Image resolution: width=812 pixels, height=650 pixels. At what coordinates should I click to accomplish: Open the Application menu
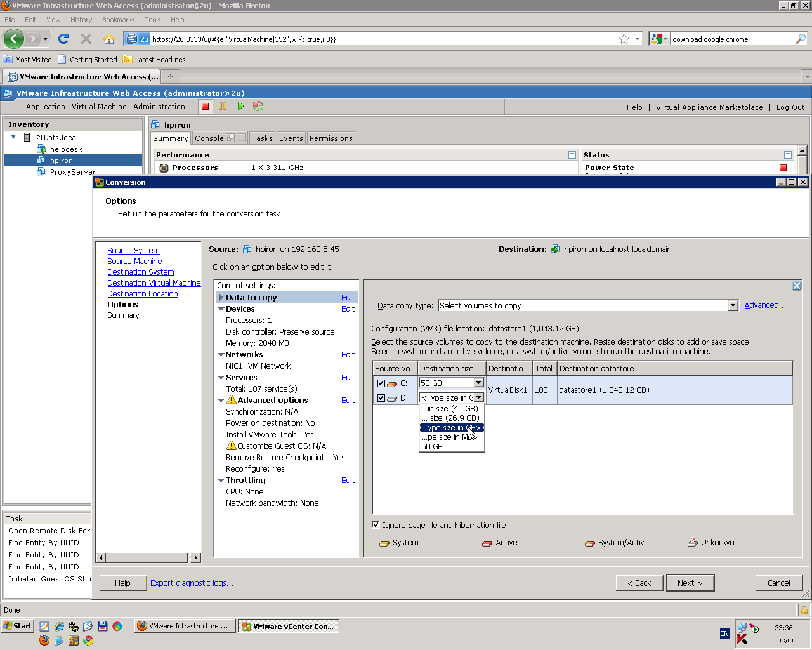46,107
